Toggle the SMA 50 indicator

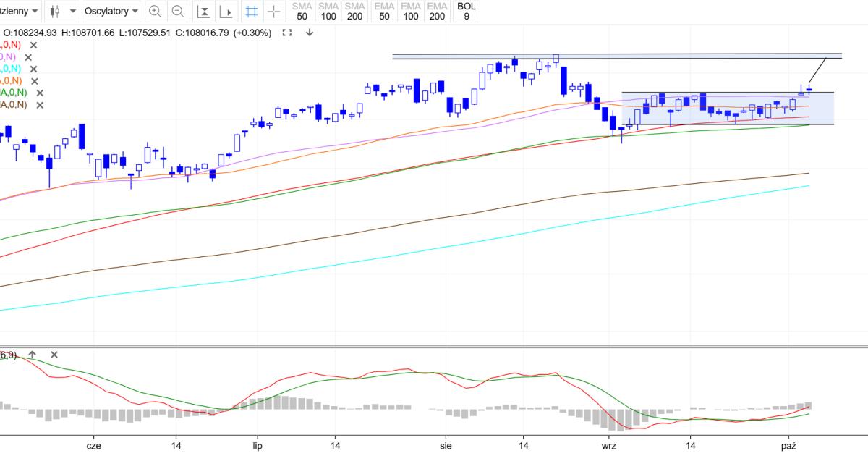pos(301,11)
